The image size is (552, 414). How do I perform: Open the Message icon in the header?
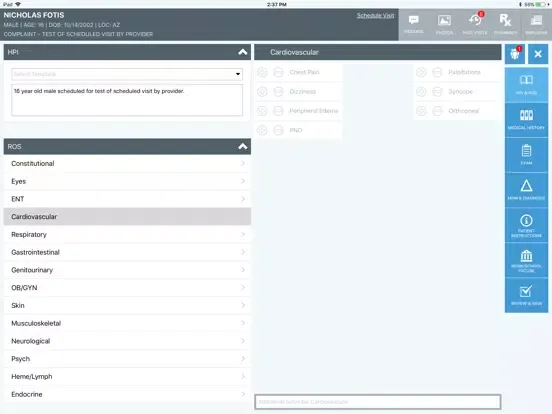tap(414, 24)
